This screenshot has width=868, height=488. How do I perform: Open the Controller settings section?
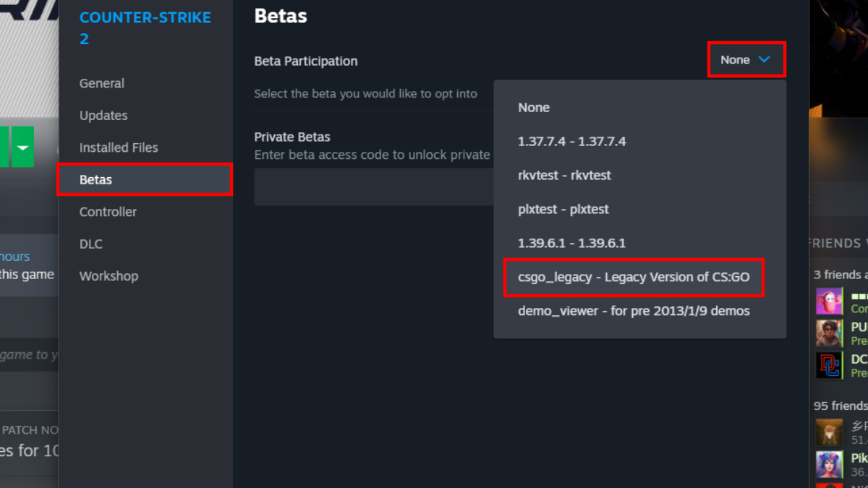(108, 212)
